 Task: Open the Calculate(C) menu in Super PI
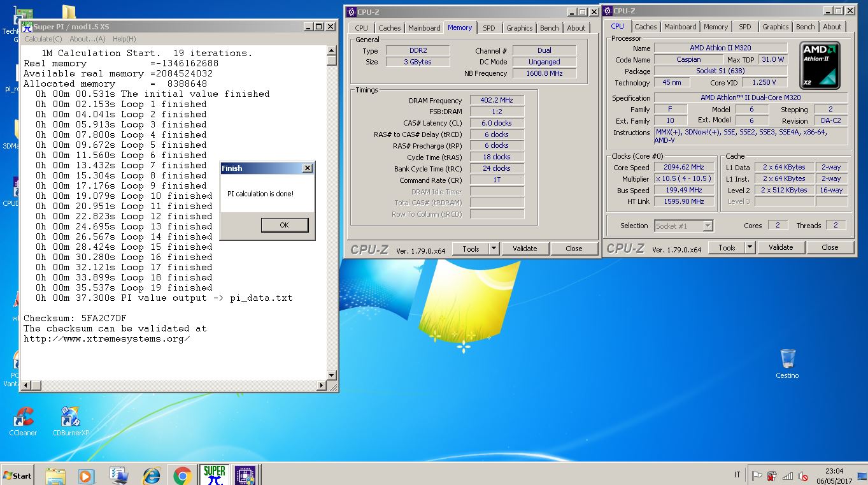43,39
